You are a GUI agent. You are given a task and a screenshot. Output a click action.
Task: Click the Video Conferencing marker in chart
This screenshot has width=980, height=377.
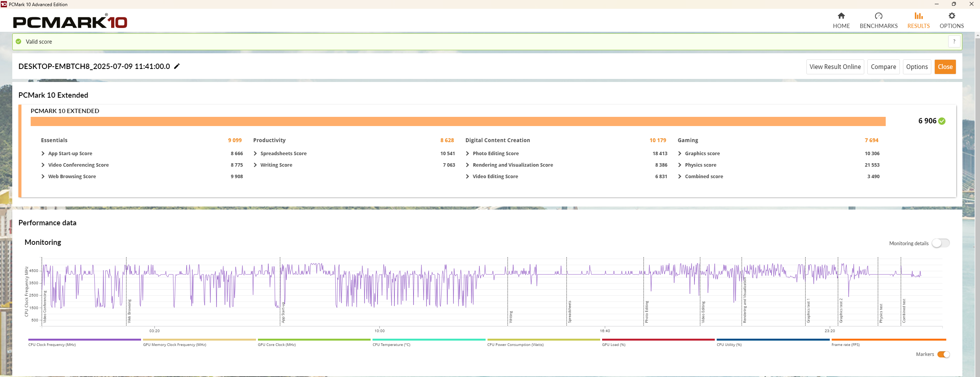(x=44, y=307)
